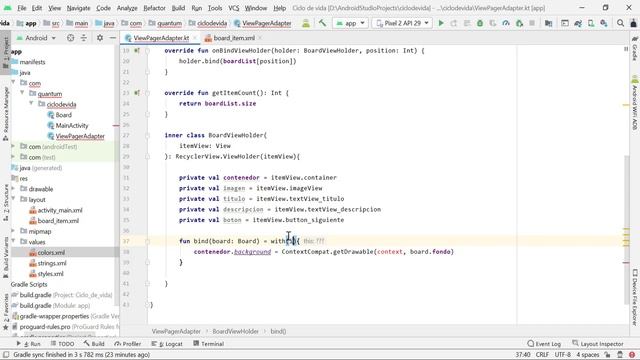Click the Android icon in toolbar

306,23
